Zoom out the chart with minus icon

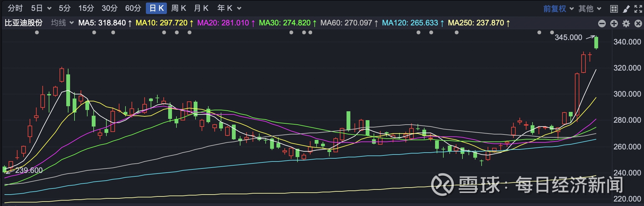(x=602, y=24)
